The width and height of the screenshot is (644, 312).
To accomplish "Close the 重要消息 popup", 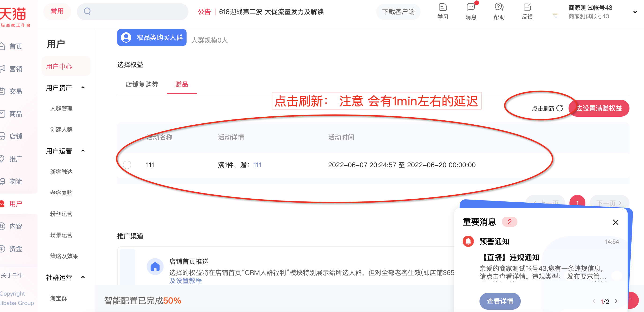I will [x=615, y=222].
